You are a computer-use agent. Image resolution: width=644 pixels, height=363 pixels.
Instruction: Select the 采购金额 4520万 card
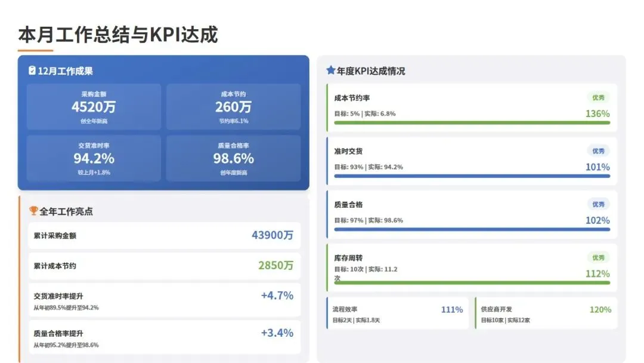94,107
